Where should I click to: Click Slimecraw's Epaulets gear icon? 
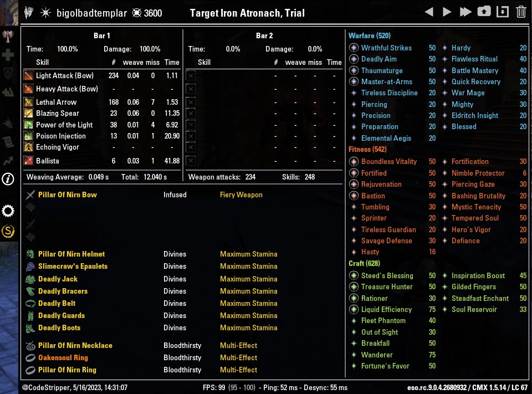coord(30,267)
